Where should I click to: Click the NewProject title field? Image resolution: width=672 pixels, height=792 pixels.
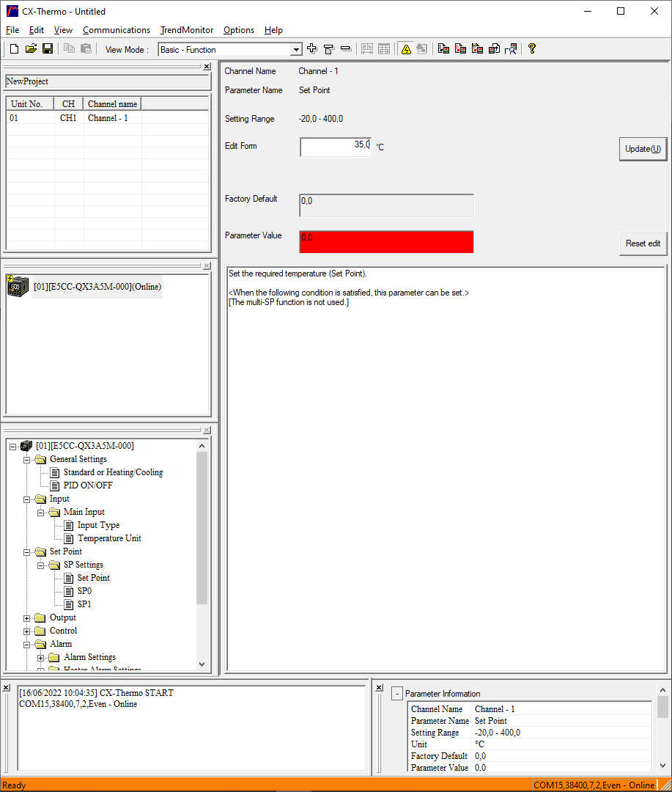(107, 82)
